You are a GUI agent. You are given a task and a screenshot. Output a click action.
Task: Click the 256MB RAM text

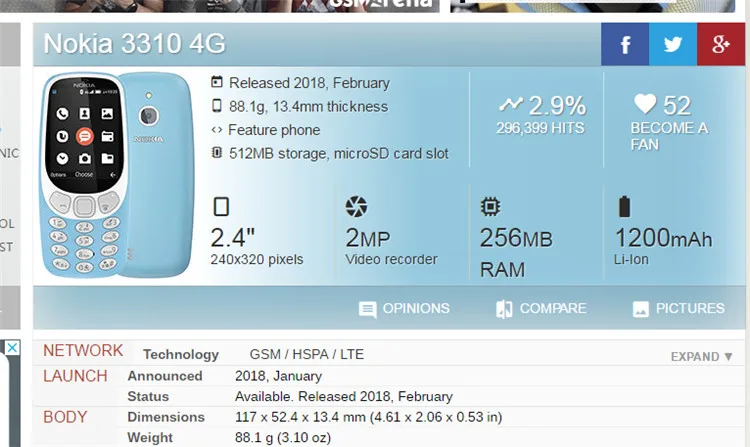[x=516, y=253]
